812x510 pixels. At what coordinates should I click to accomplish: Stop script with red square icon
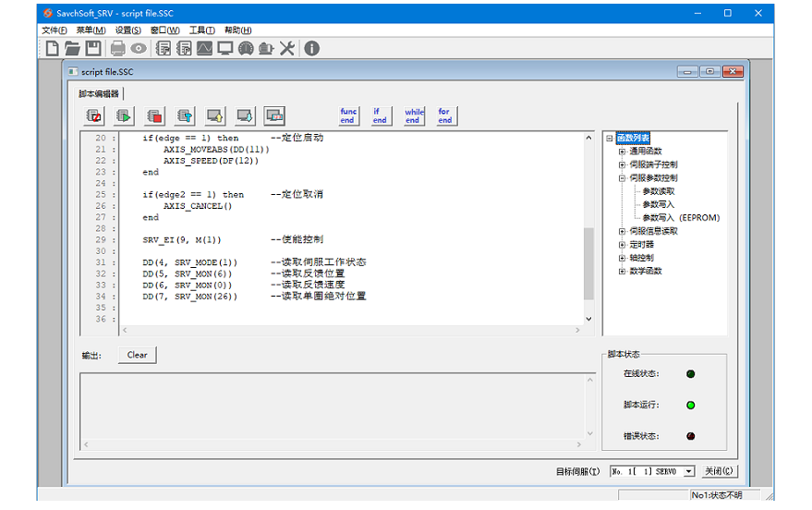[x=154, y=115]
